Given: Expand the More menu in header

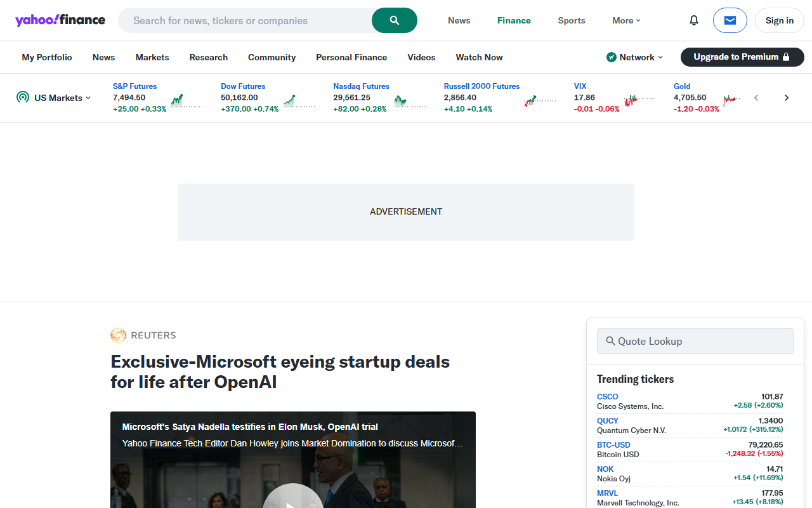Looking at the screenshot, I should 626,20.
